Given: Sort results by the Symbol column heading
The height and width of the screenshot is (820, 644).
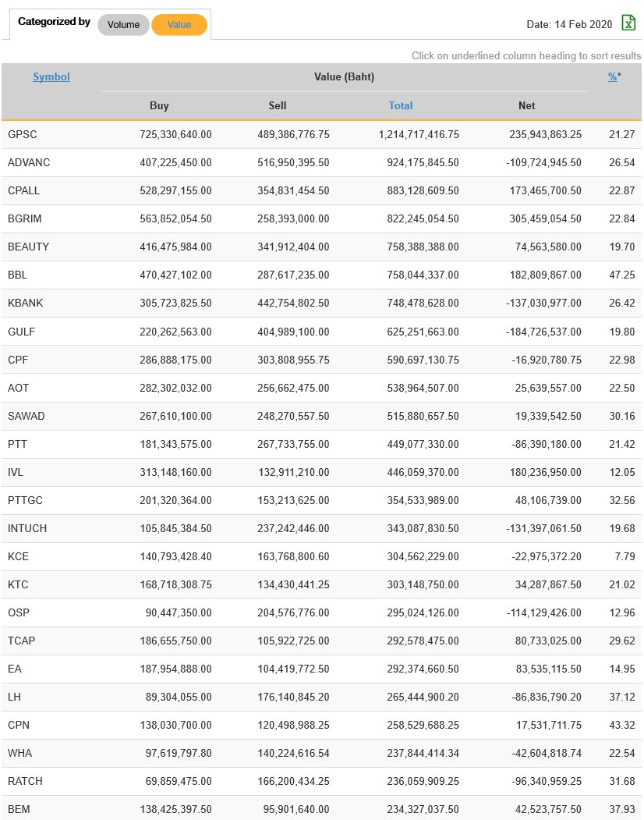Looking at the screenshot, I should coord(51,76).
